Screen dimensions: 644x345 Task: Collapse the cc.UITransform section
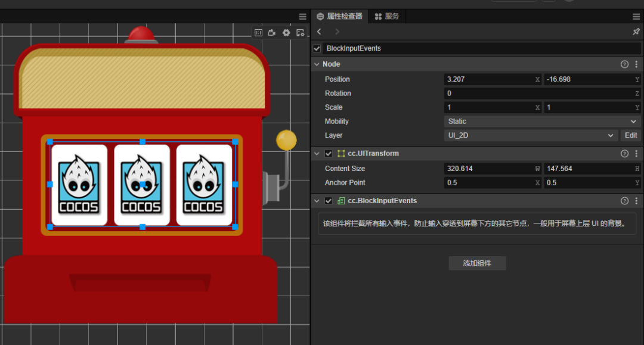(x=317, y=153)
